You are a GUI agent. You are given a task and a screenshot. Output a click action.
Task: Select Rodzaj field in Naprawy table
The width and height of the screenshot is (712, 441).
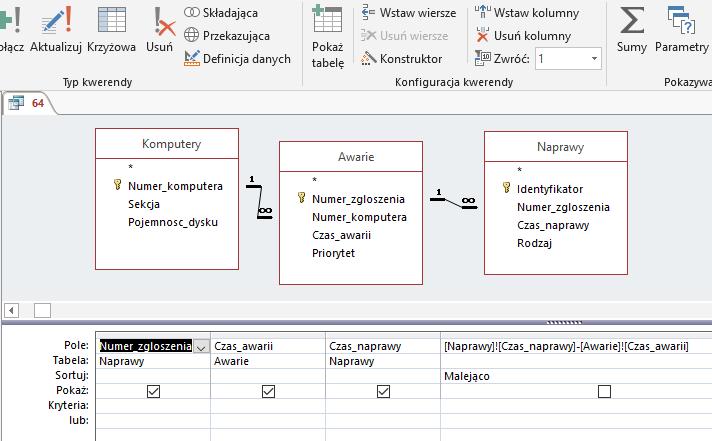(534, 243)
